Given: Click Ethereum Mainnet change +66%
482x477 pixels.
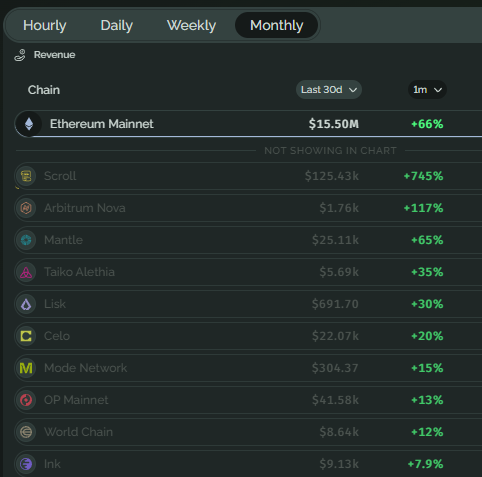Looking at the screenshot, I should [427, 124].
